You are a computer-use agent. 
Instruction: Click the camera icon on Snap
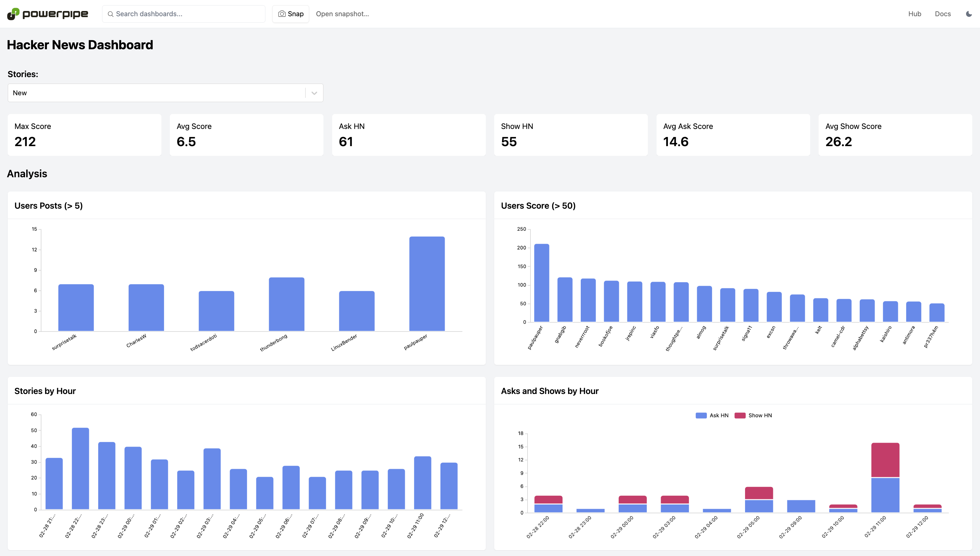tap(282, 14)
